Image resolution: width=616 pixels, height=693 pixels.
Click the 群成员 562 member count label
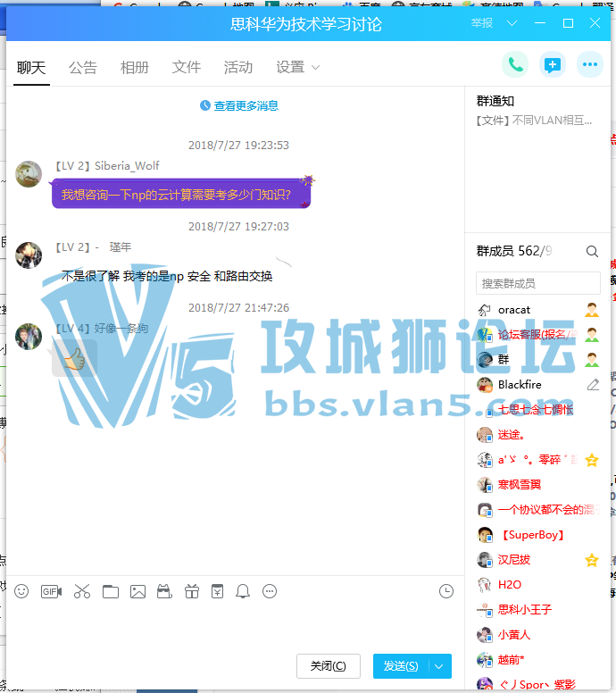(514, 251)
